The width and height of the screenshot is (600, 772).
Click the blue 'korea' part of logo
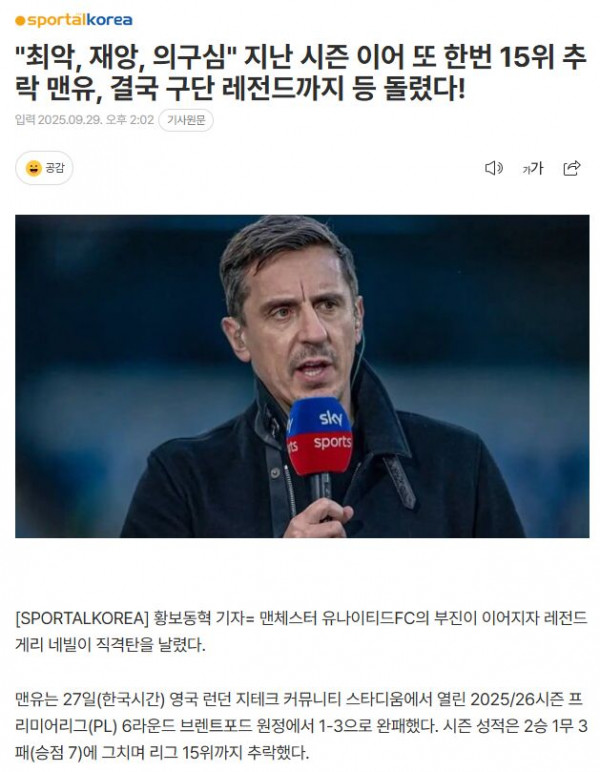click(x=110, y=20)
